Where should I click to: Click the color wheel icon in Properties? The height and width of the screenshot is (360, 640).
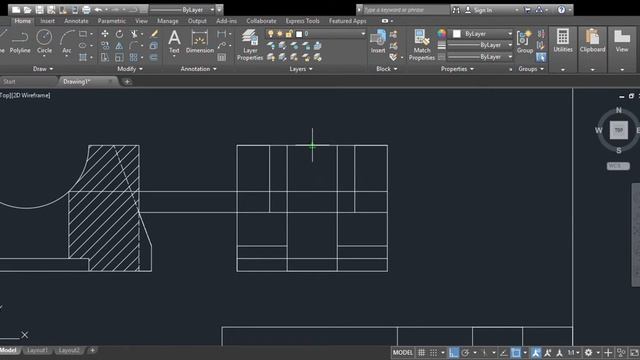[x=441, y=33]
